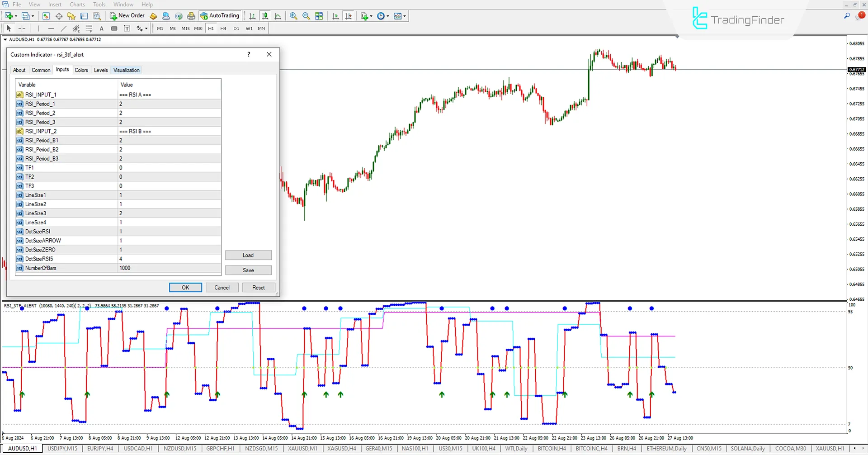Viewport: 868px width, 455px height.
Task: Open the Charts menu
Action: coord(77,4)
